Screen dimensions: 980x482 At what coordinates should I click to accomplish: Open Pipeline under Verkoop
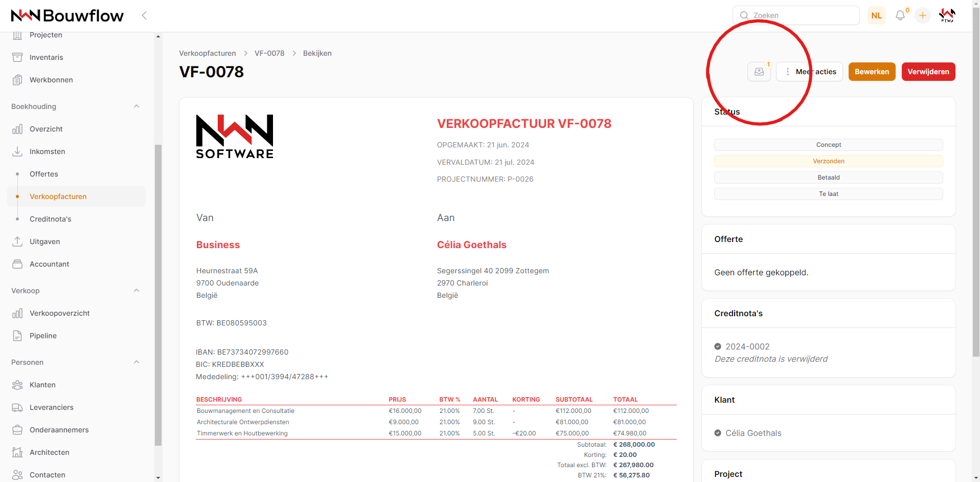(43, 336)
